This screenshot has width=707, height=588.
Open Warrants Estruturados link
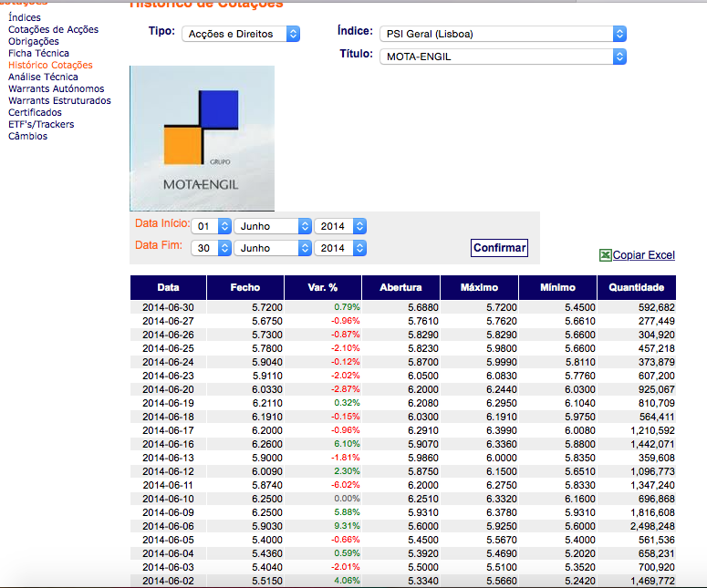(x=59, y=100)
